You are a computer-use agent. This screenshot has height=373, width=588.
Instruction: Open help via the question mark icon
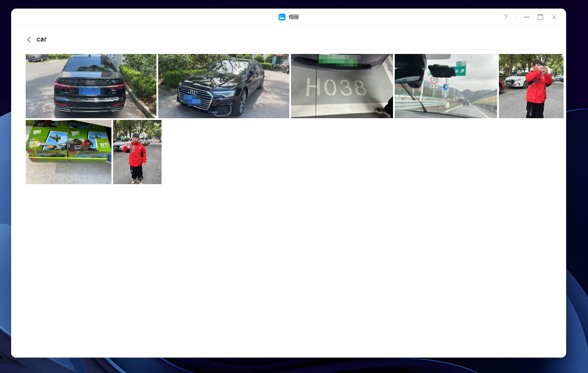click(505, 17)
